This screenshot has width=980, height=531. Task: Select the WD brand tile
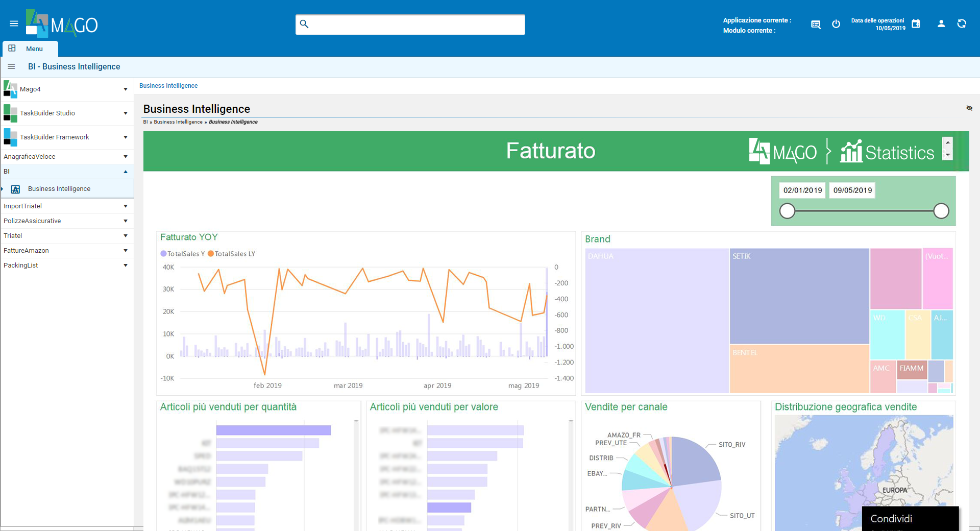[887, 334]
